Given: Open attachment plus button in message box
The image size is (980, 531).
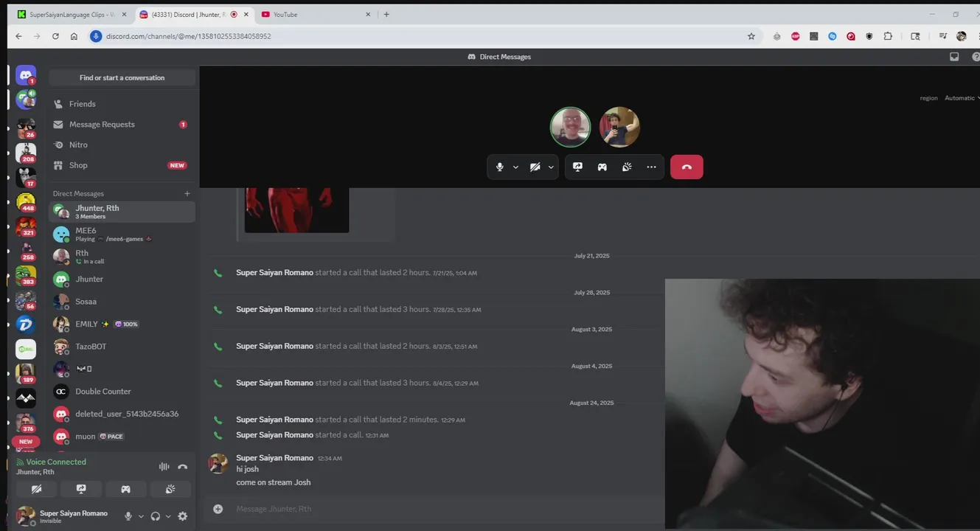Looking at the screenshot, I should [218, 509].
